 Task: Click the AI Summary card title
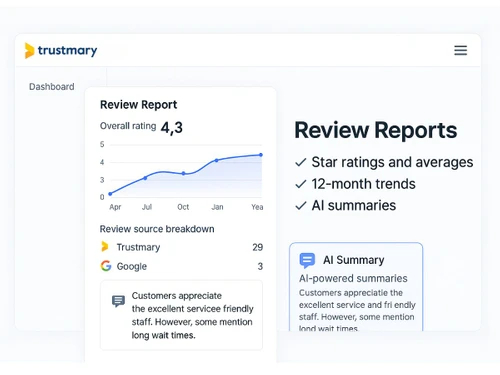pyautogui.click(x=354, y=260)
